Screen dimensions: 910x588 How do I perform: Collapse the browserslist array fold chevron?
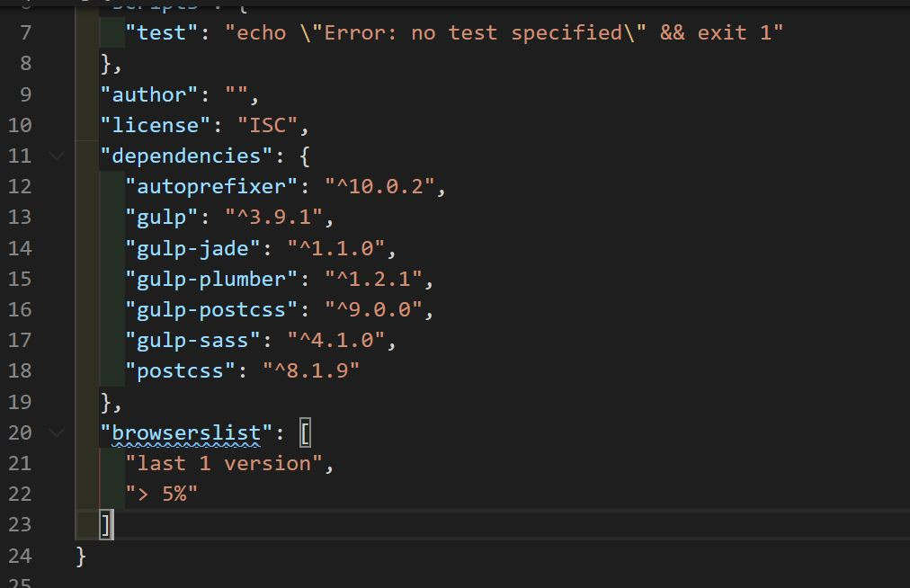point(57,432)
